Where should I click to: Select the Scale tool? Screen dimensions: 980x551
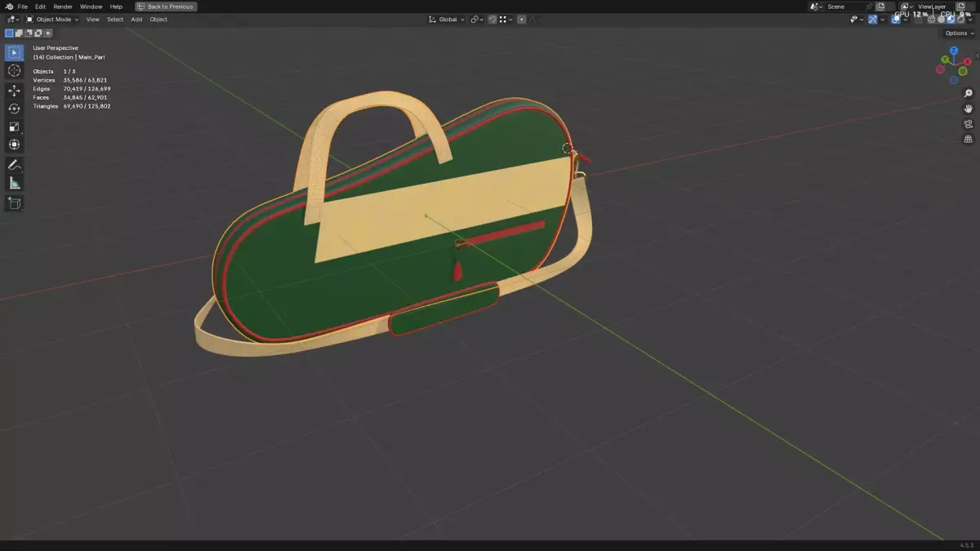pyautogui.click(x=14, y=127)
